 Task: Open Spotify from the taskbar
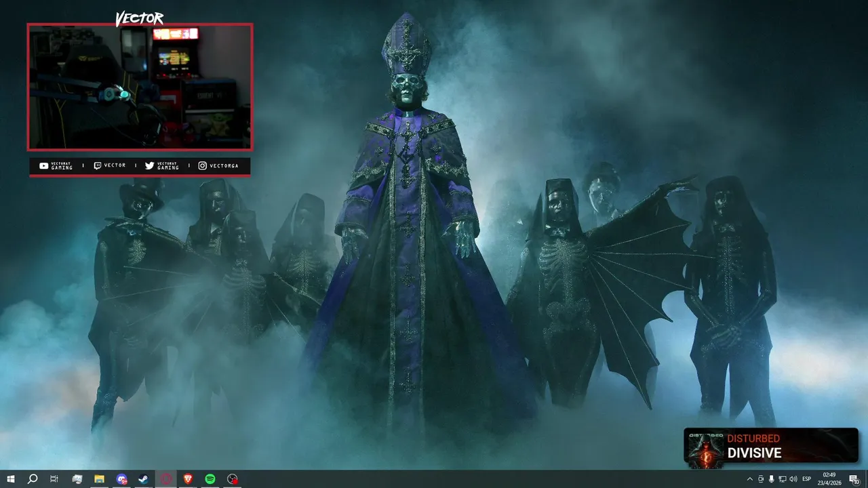[210, 479]
